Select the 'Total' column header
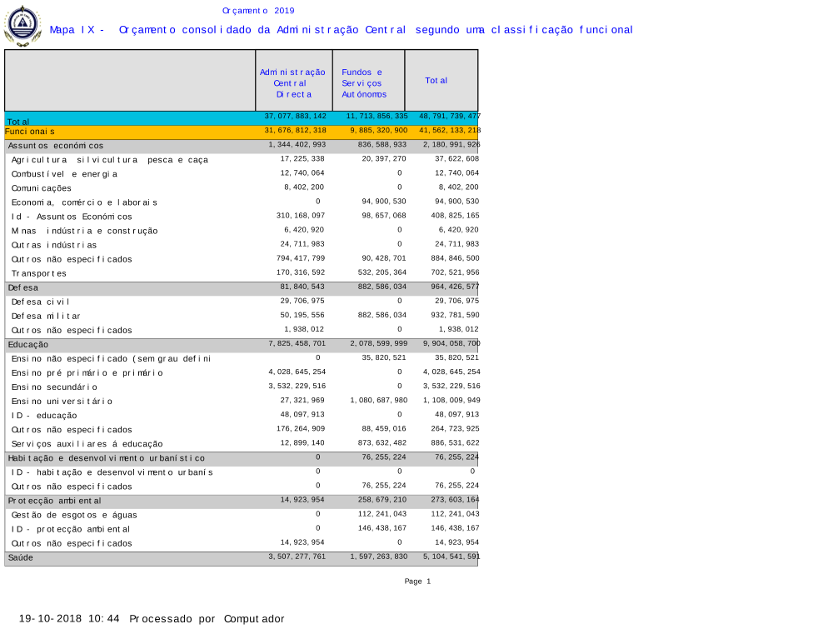Screen dimensions: 833x644 pyautogui.click(x=436, y=81)
